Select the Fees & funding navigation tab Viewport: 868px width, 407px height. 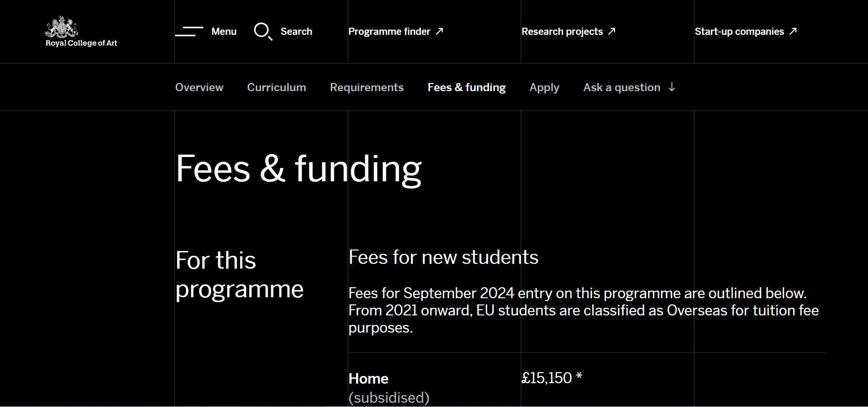(x=467, y=87)
